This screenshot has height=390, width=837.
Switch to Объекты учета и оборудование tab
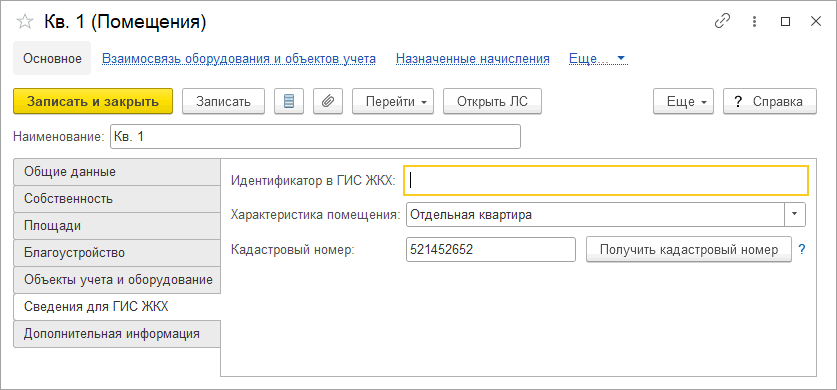coord(117,280)
